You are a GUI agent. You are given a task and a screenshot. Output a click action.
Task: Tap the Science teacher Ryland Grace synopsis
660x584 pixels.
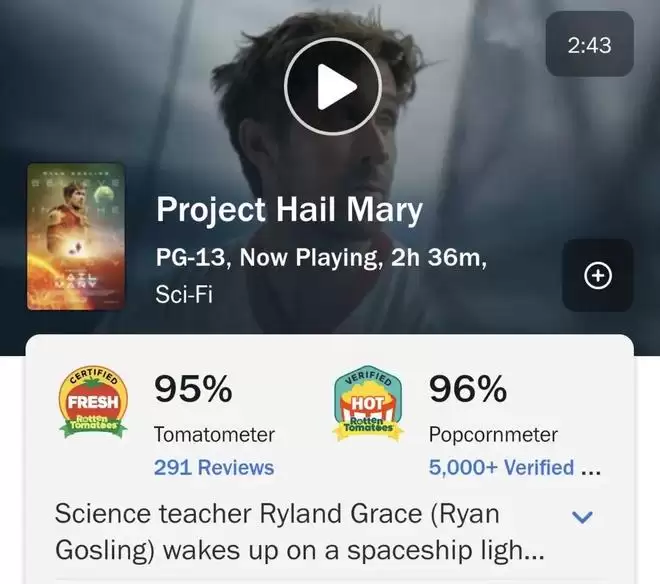click(276, 514)
